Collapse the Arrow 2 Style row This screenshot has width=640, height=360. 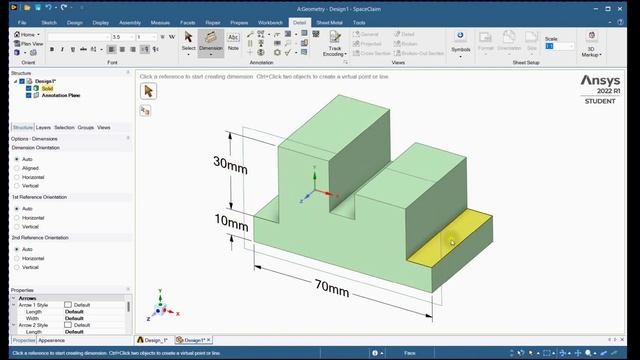pyautogui.click(x=13, y=325)
